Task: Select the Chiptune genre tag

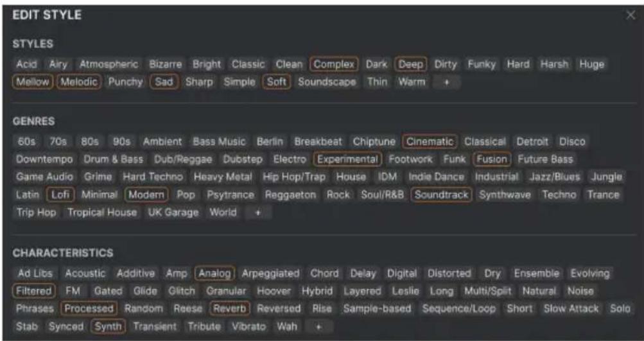Action: point(374,142)
